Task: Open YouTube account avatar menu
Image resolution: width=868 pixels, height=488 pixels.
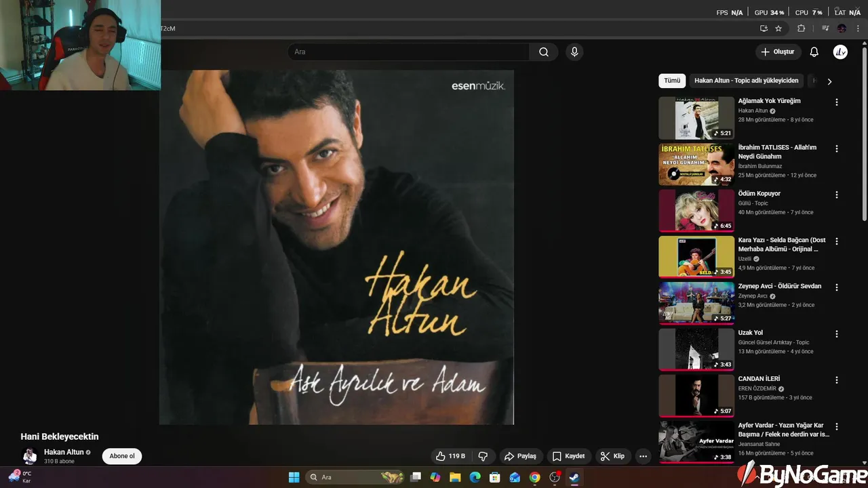Action: click(x=840, y=52)
